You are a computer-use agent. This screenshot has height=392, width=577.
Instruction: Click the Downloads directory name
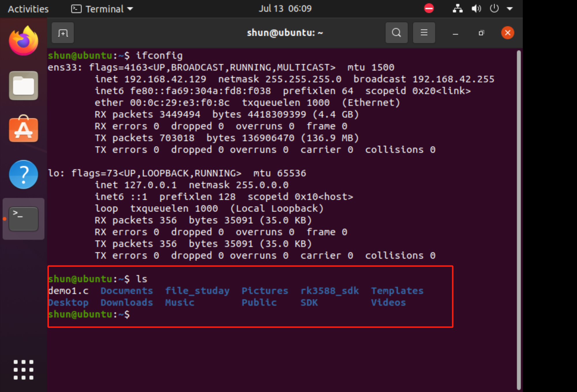(127, 302)
